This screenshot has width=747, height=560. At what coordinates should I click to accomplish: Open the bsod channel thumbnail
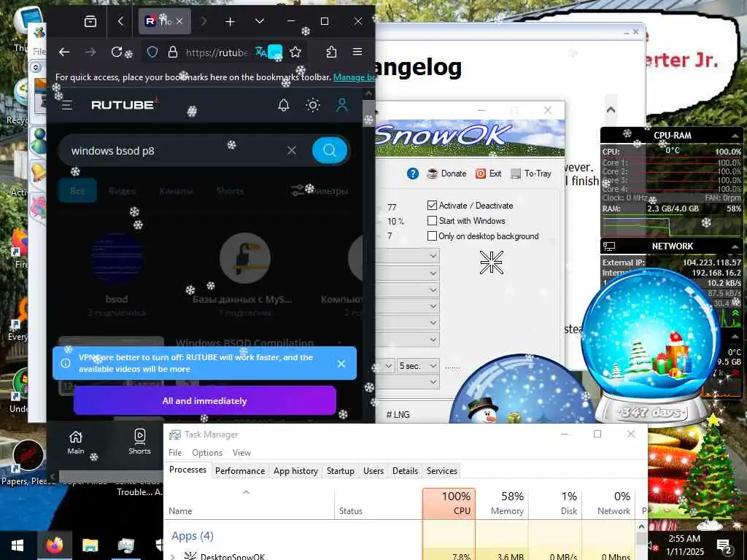coord(117,258)
